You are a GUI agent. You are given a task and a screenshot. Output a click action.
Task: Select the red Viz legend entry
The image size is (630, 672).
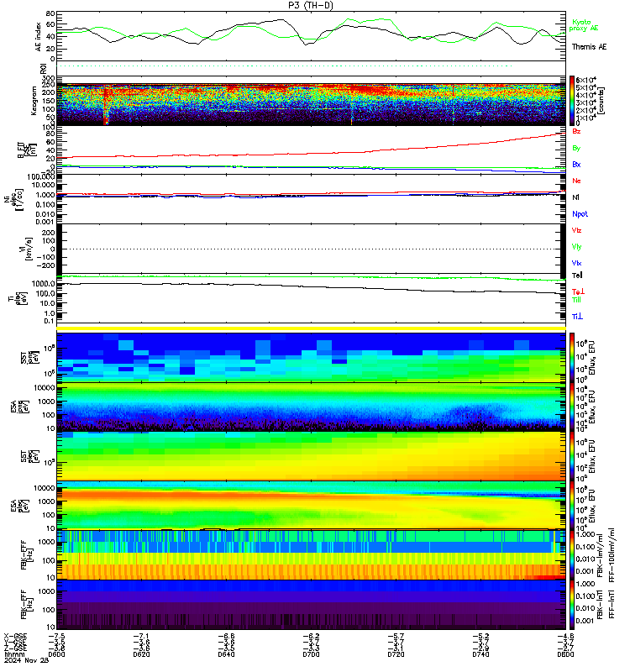pyautogui.click(x=576, y=230)
